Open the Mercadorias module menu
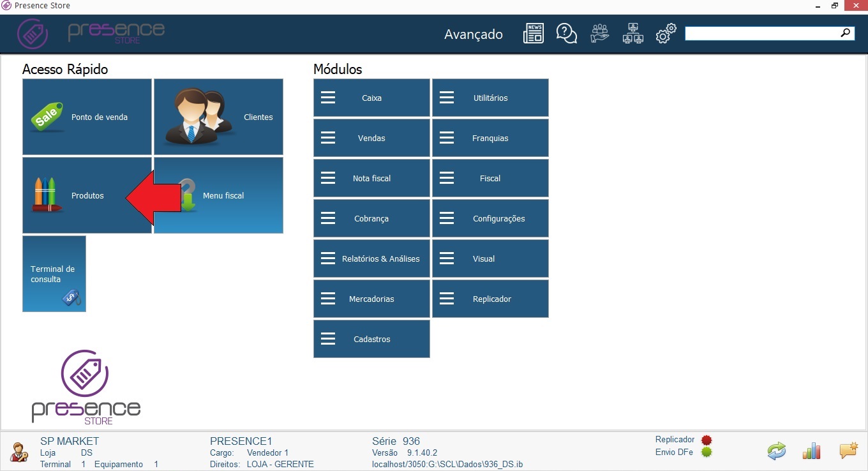Viewport: 868px width, 471px height. [x=371, y=299]
